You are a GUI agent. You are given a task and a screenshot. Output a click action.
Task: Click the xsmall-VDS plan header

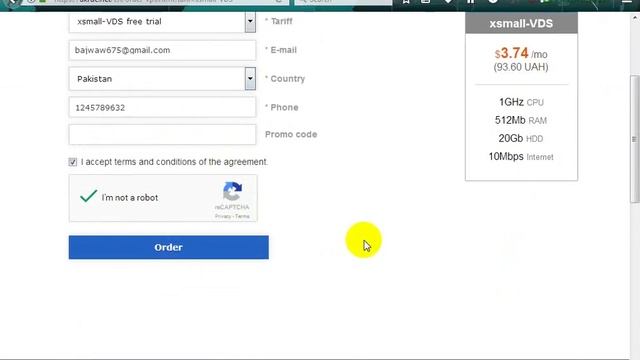click(x=521, y=23)
